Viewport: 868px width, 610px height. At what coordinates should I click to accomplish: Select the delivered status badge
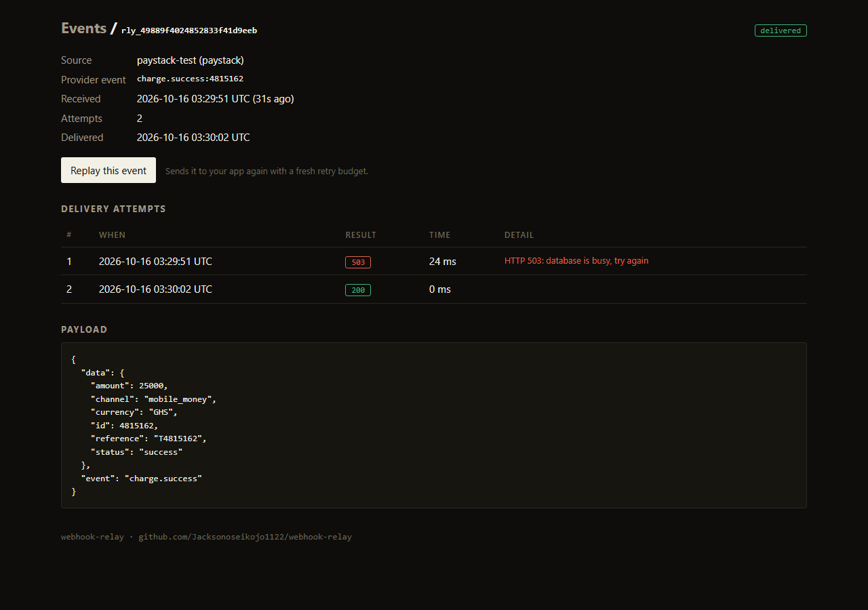(x=781, y=30)
